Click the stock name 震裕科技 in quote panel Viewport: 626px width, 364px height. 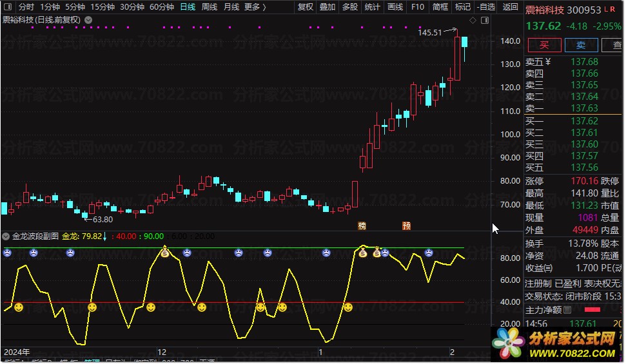coord(543,10)
